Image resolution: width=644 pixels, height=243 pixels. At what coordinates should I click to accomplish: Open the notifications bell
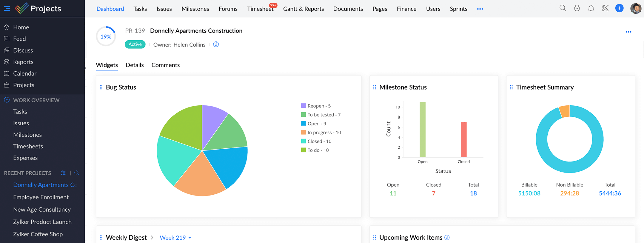591,8
